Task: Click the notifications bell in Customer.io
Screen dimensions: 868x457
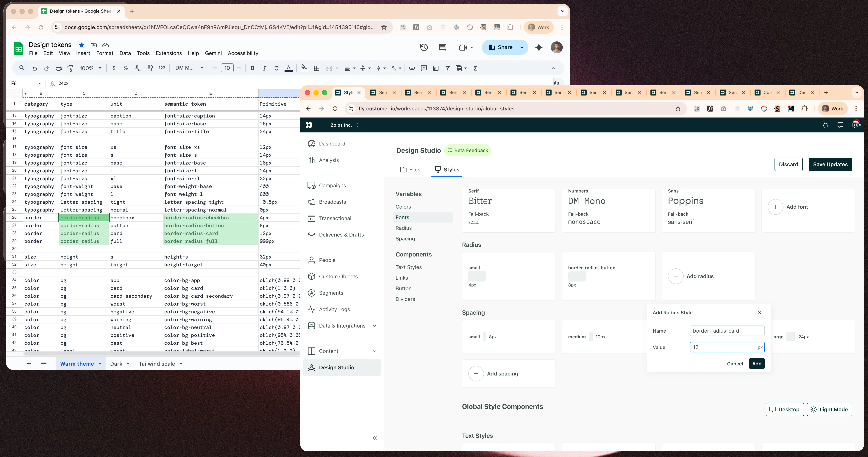Action: click(x=825, y=125)
